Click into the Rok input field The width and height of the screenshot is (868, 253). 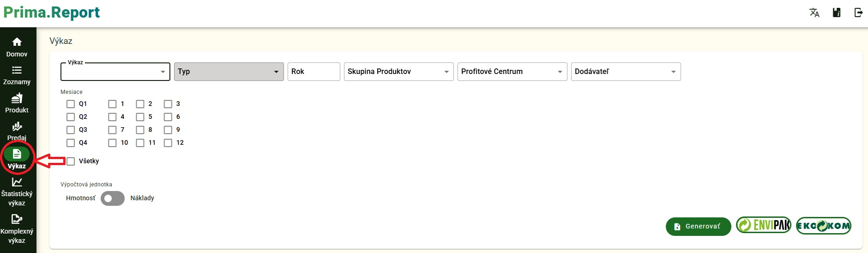click(x=313, y=72)
